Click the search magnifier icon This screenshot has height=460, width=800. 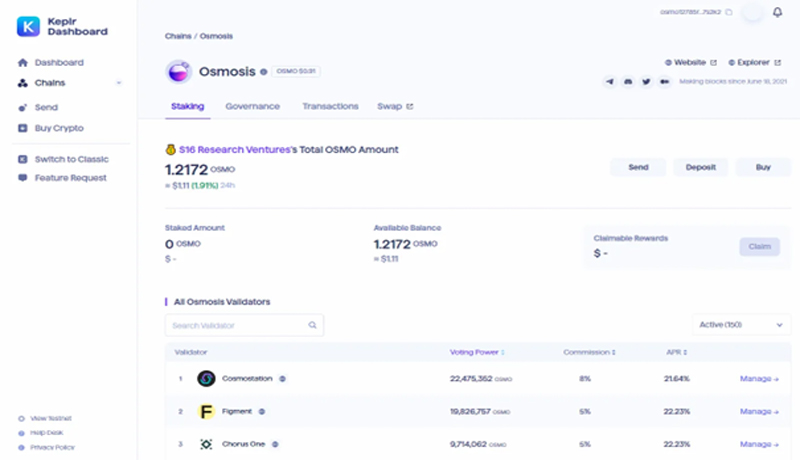point(312,325)
